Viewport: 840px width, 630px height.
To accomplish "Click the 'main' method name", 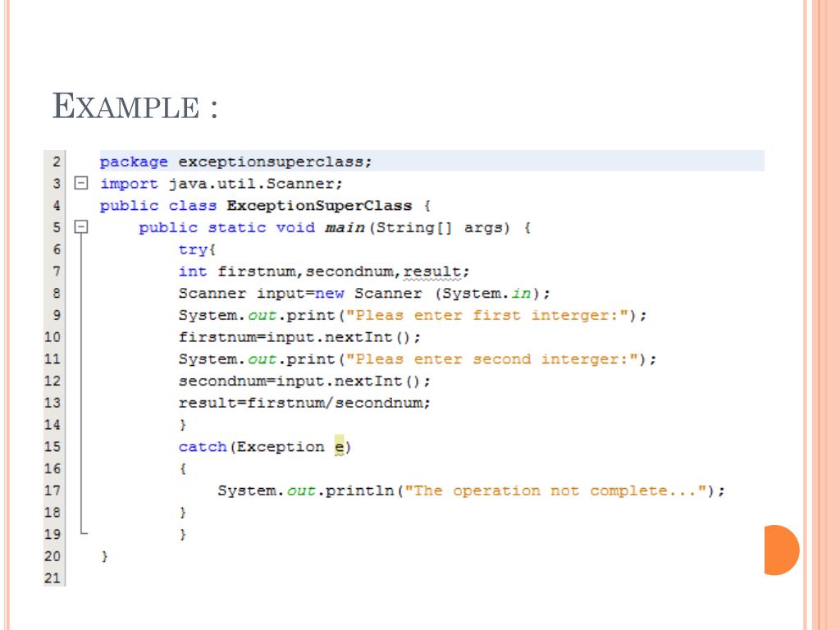I will pos(345,228).
